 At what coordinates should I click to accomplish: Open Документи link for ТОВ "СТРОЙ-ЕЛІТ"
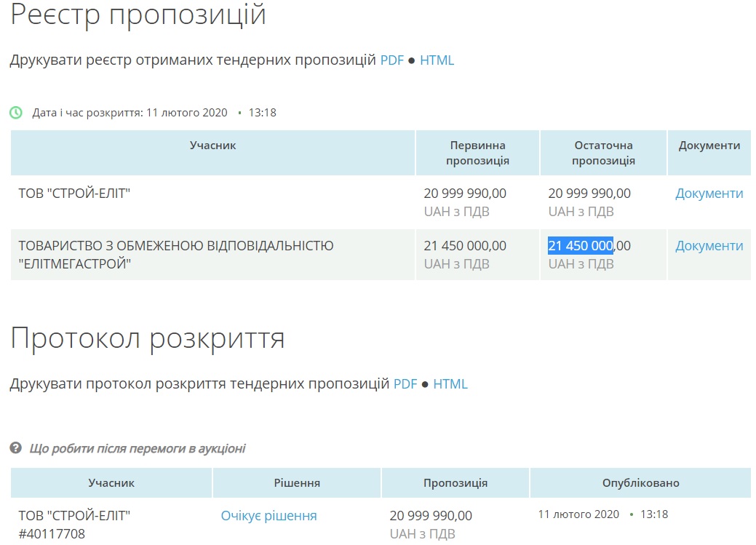coord(709,194)
